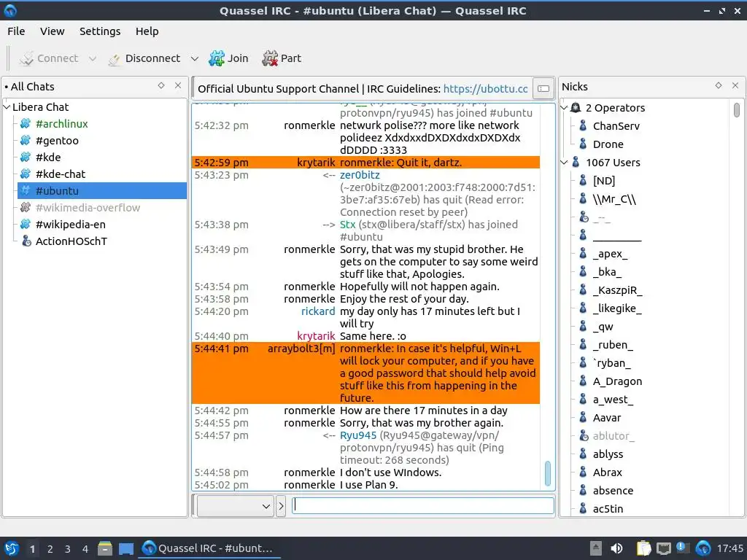
Task: Select Drone in the nick list
Action: pyautogui.click(x=608, y=144)
